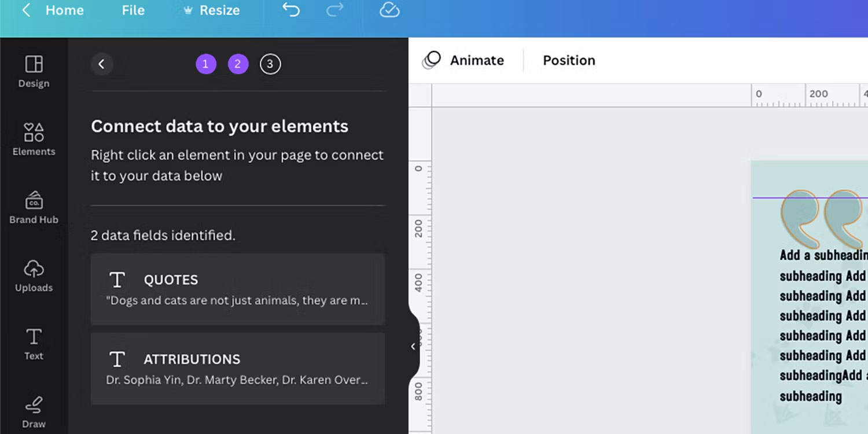
Task: Open Brand Hub
Action: pos(33,208)
